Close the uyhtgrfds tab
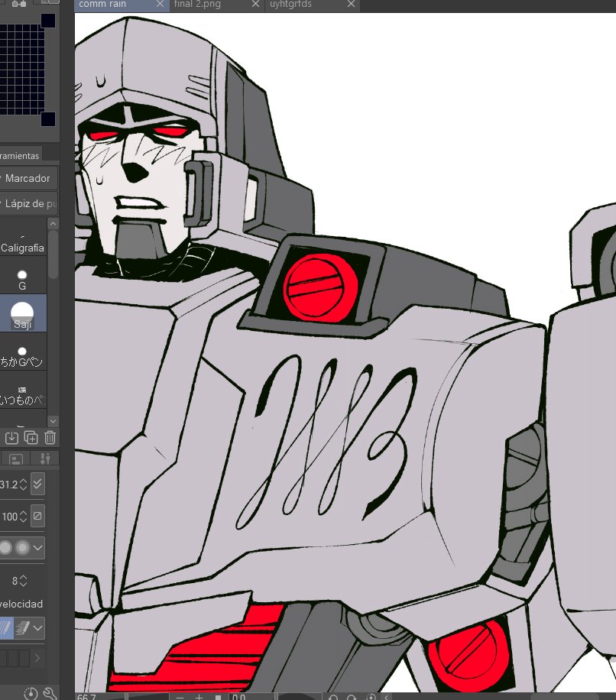This screenshot has height=700, width=616. [x=351, y=5]
